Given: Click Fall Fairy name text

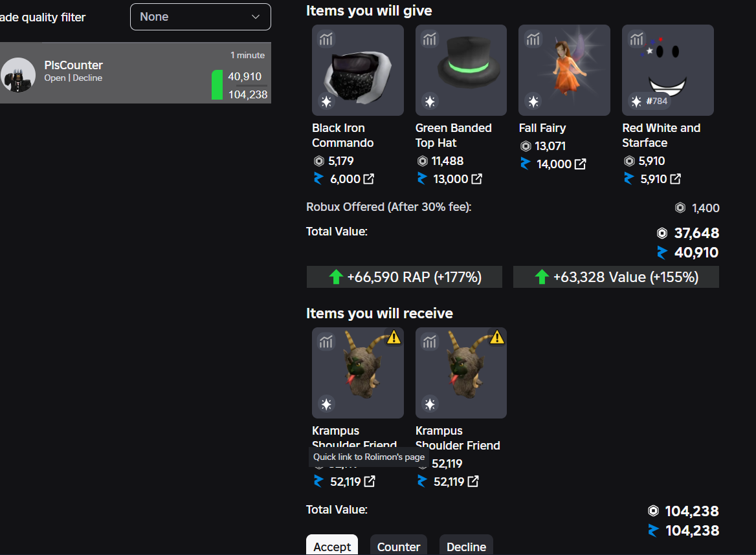Looking at the screenshot, I should click(x=542, y=128).
